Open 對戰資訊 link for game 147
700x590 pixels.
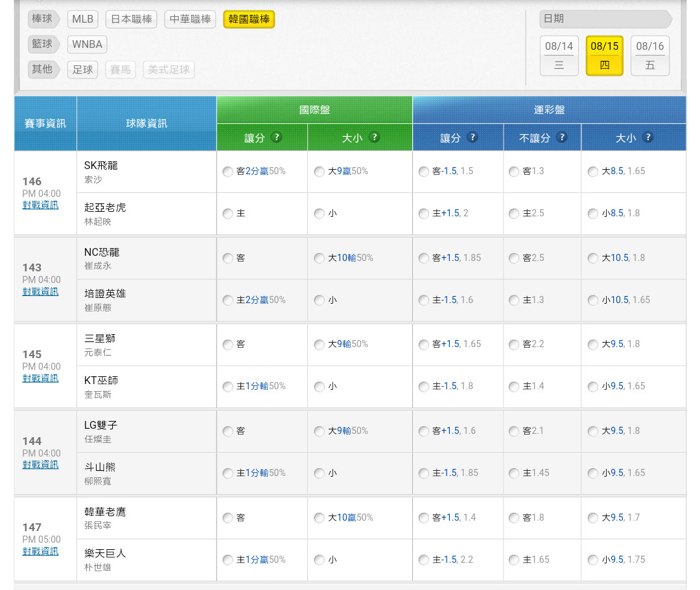(x=40, y=552)
